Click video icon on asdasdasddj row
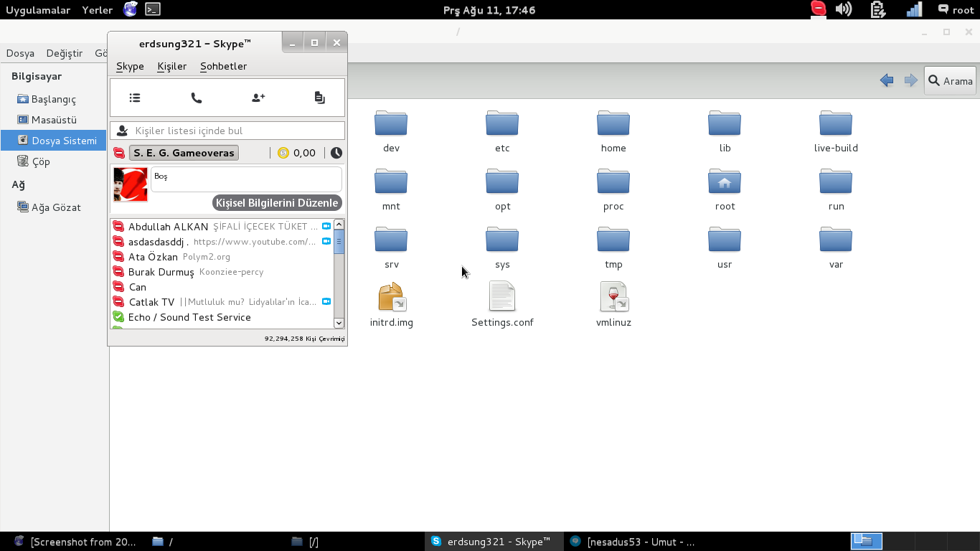980x551 pixels. [326, 241]
